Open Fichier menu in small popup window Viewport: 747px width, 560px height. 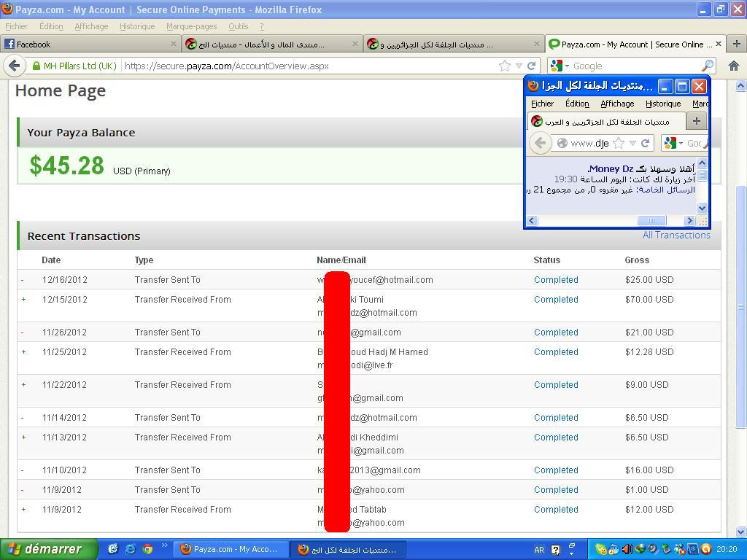pos(542,104)
